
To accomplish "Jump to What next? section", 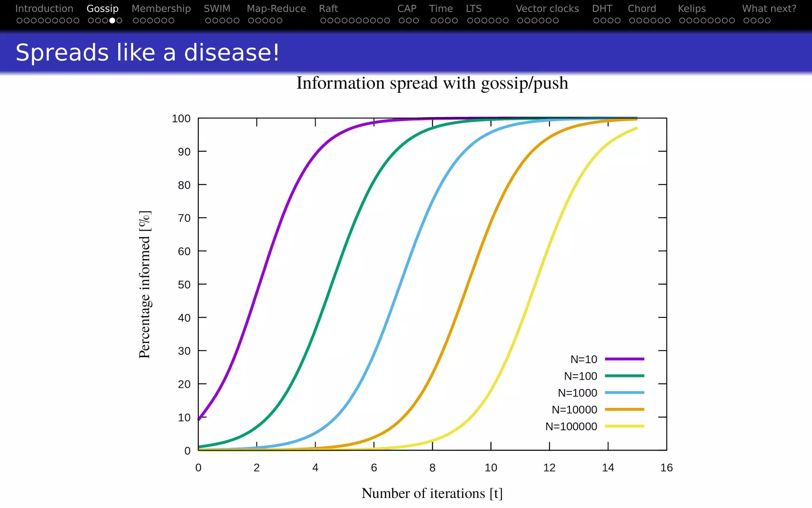I will pyautogui.click(x=769, y=9).
